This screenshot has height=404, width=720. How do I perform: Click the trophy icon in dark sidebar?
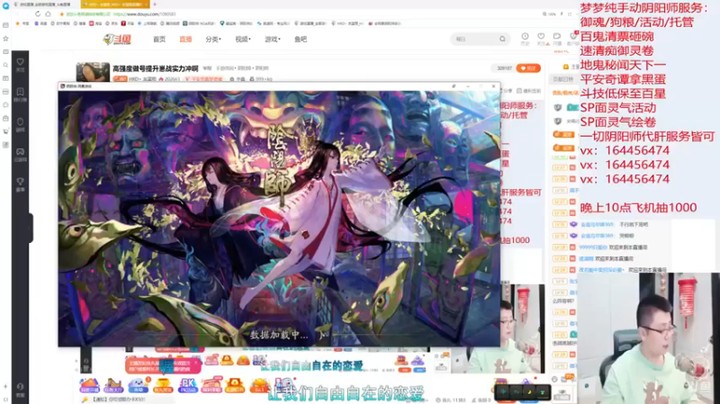click(20, 182)
